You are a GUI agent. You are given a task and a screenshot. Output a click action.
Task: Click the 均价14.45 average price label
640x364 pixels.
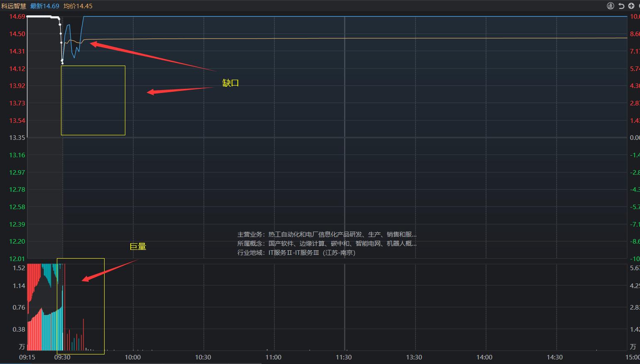tap(78, 6)
